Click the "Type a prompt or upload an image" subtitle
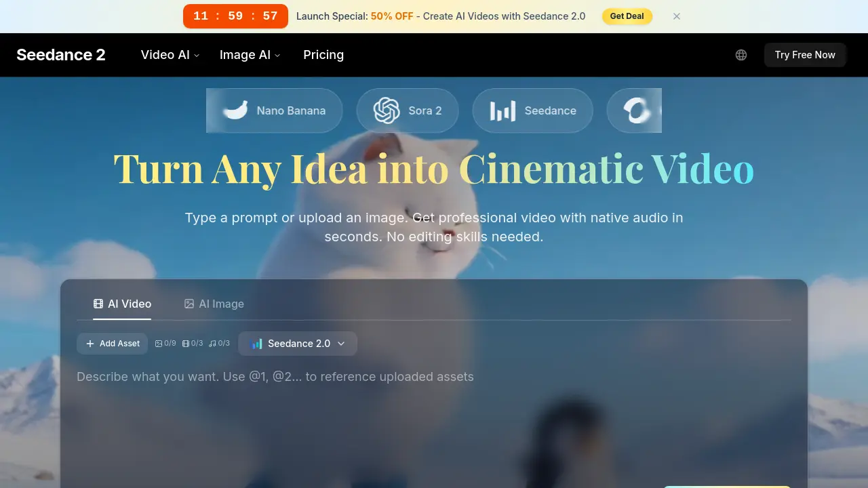Viewport: 868px width, 488px height. pos(434,227)
